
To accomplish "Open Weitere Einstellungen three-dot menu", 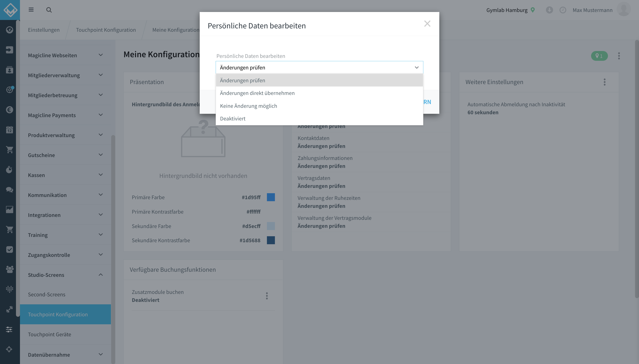I will point(605,82).
